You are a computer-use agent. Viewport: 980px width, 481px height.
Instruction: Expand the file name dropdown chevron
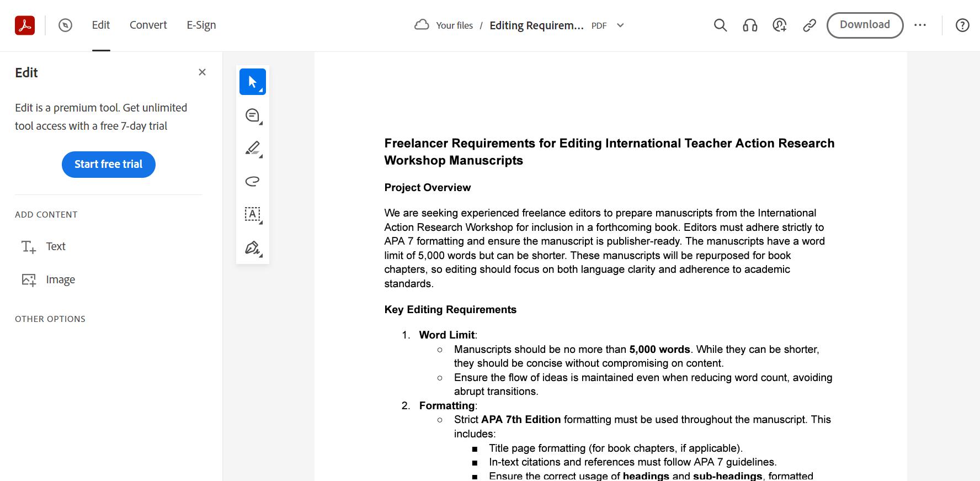pos(620,25)
